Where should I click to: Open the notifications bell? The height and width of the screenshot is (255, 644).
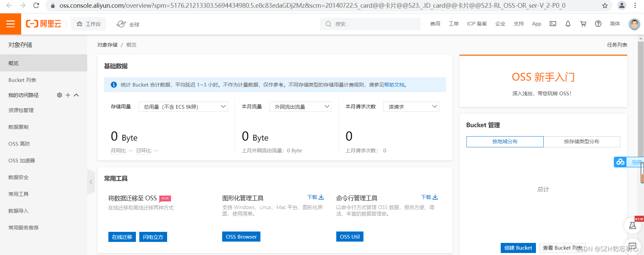point(568,24)
